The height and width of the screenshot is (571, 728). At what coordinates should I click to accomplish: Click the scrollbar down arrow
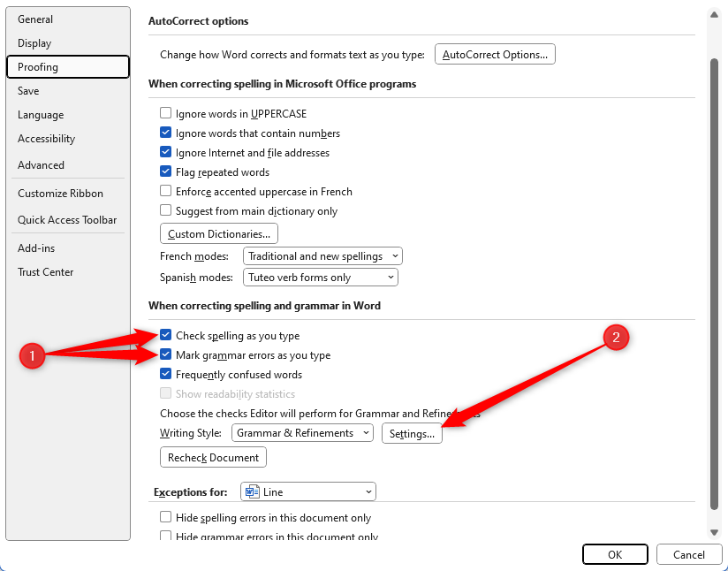tap(716, 531)
